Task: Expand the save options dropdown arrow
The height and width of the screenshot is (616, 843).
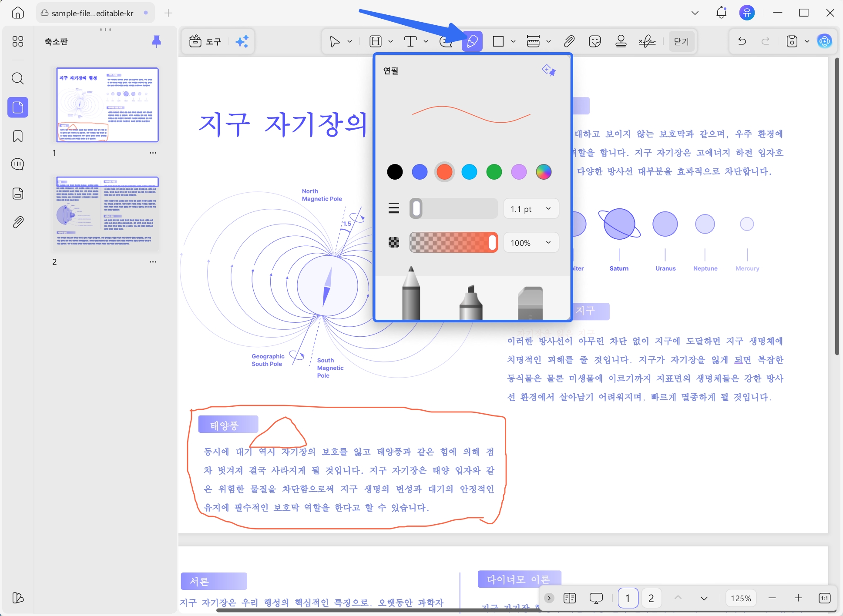Action: [807, 41]
